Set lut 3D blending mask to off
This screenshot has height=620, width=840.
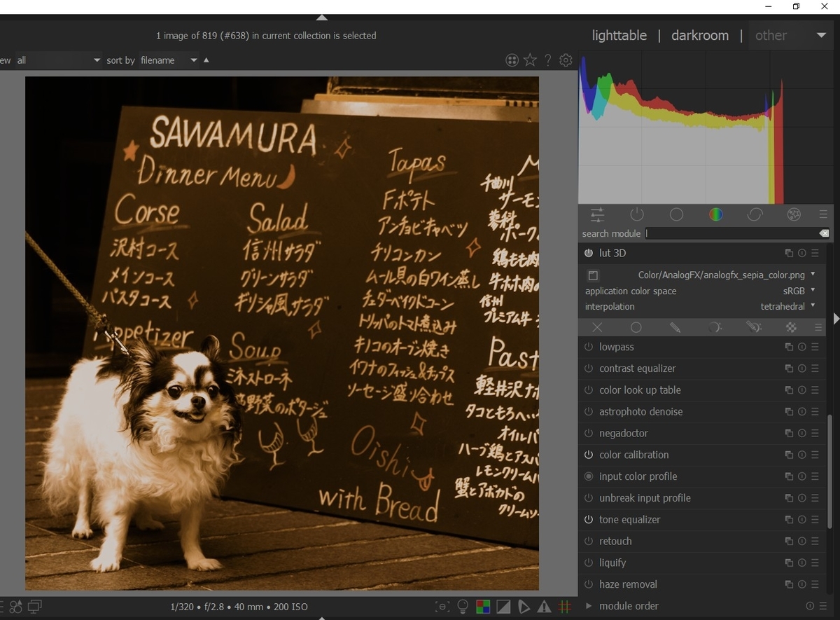(597, 327)
